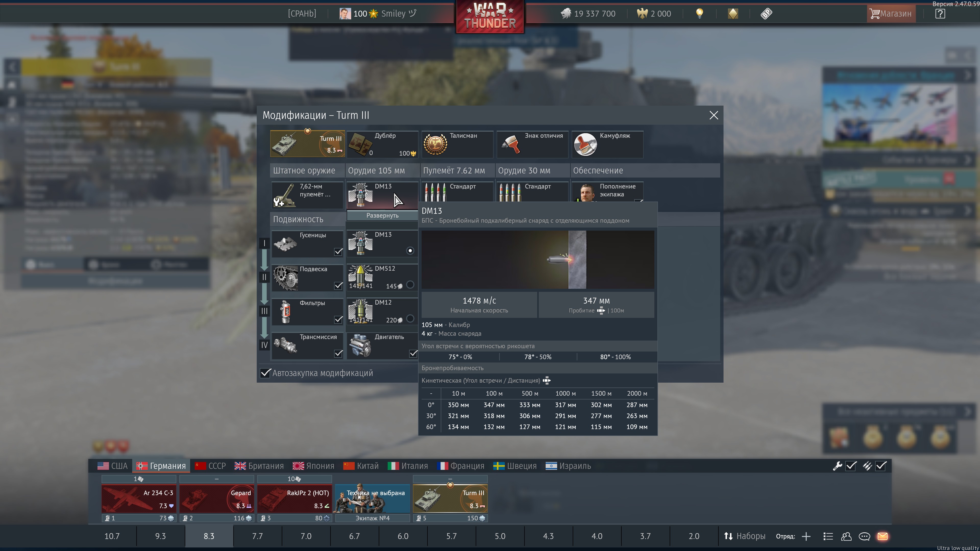Click the silver lions balance 19 337 700
The image size is (980, 551).
coord(588,14)
